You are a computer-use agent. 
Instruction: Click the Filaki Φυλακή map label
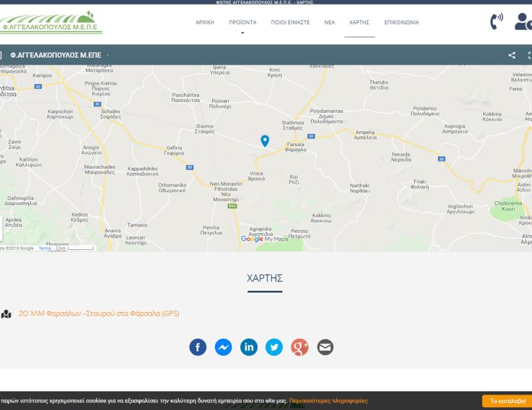[420, 184]
